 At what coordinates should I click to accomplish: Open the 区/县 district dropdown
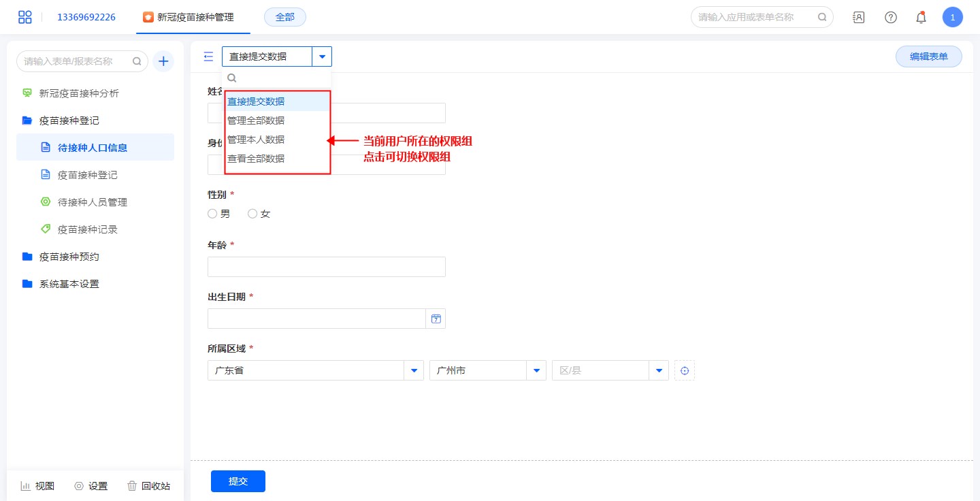tap(659, 370)
